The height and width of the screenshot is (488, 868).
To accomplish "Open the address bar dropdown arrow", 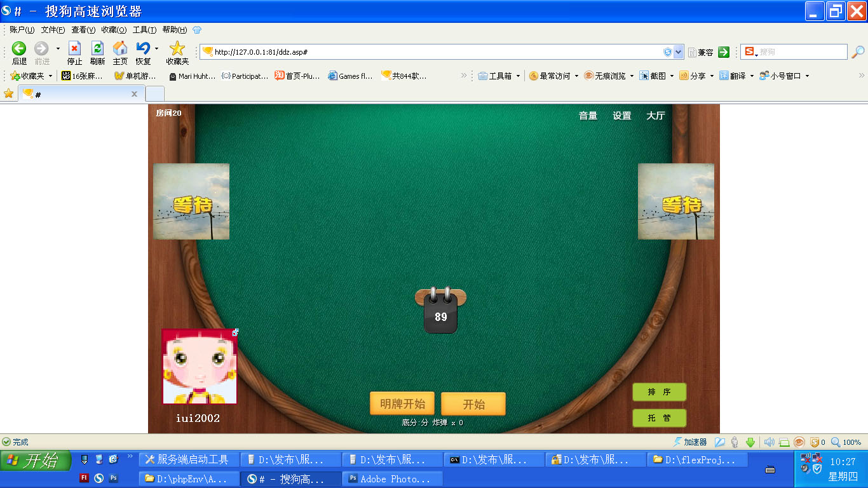I will (678, 52).
